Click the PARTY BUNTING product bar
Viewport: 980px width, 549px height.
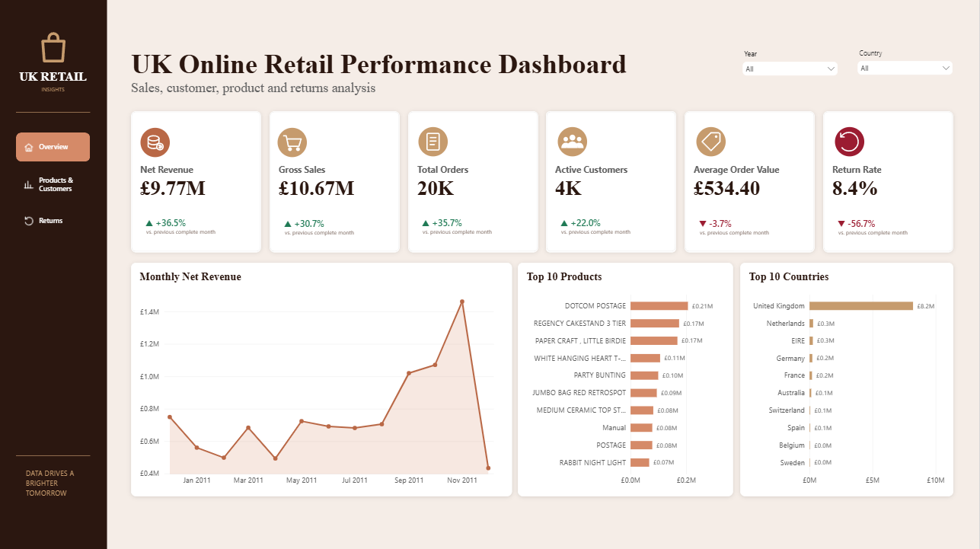644,375
